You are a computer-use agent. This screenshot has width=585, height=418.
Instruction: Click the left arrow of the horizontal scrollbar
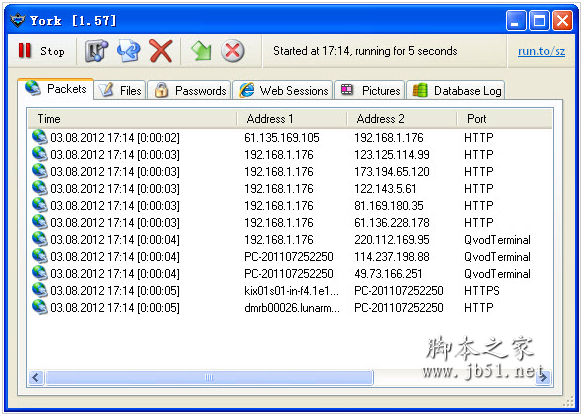[x=36, y=377]
